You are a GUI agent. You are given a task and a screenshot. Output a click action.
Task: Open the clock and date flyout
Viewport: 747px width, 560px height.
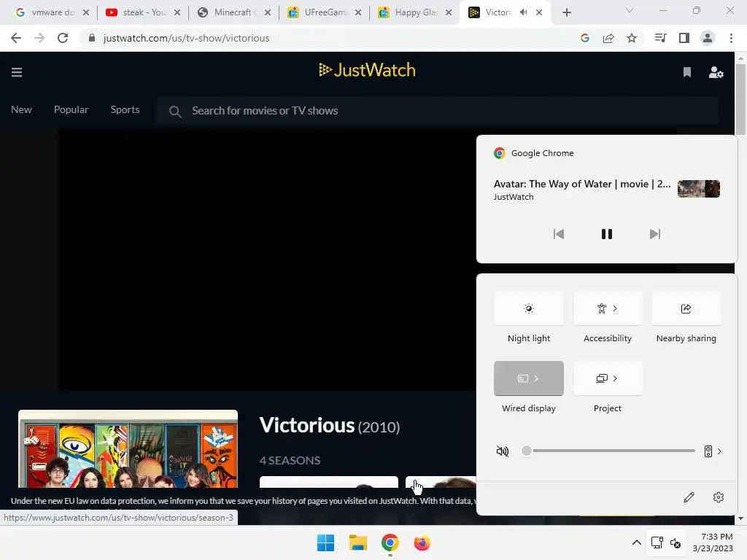pyautogui.click(x=713, y=542)
